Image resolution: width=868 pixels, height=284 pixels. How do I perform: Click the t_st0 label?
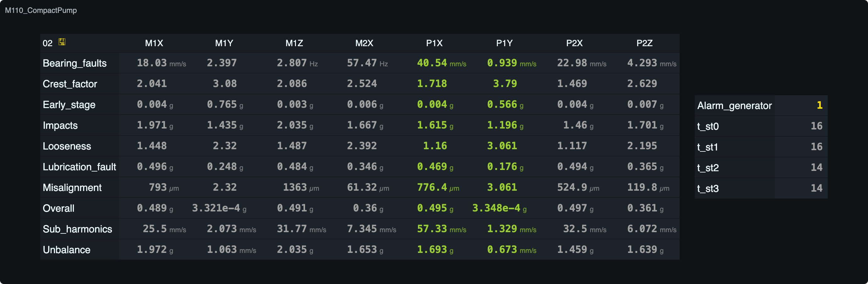tap(708, 126)
